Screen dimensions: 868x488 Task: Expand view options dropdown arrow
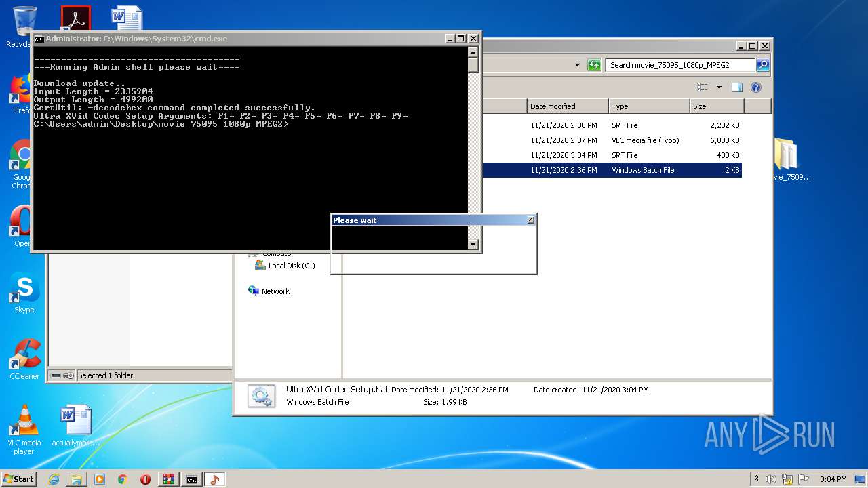point(719,87)
